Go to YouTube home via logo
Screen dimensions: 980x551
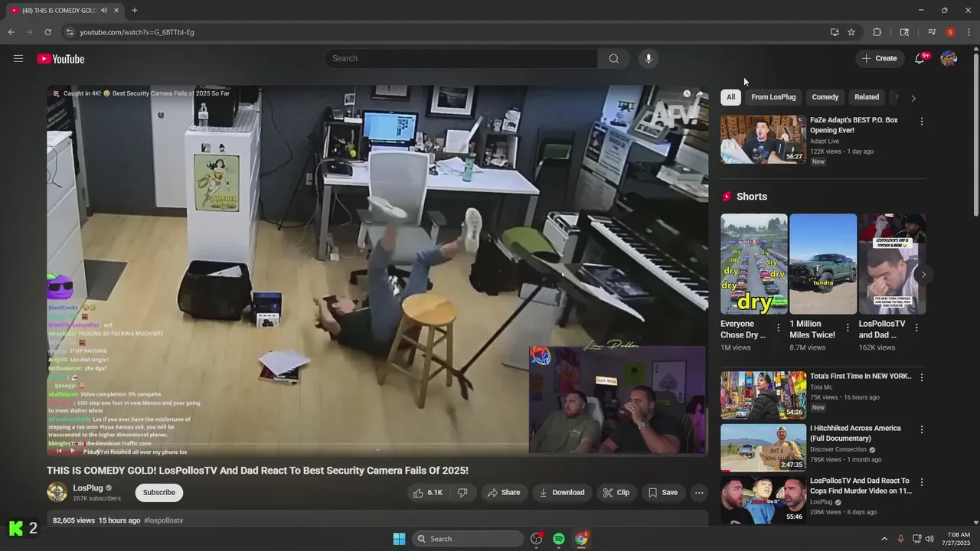pos(60,59)
